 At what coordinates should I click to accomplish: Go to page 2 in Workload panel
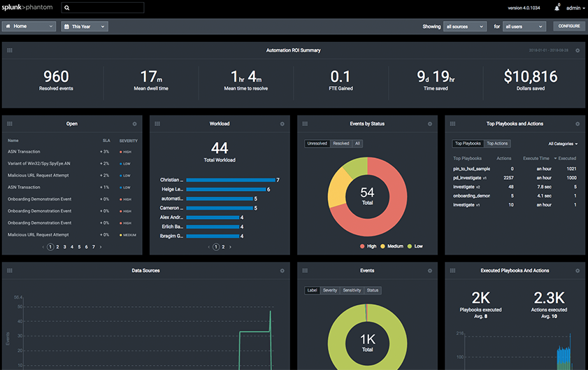coord(223,247)
